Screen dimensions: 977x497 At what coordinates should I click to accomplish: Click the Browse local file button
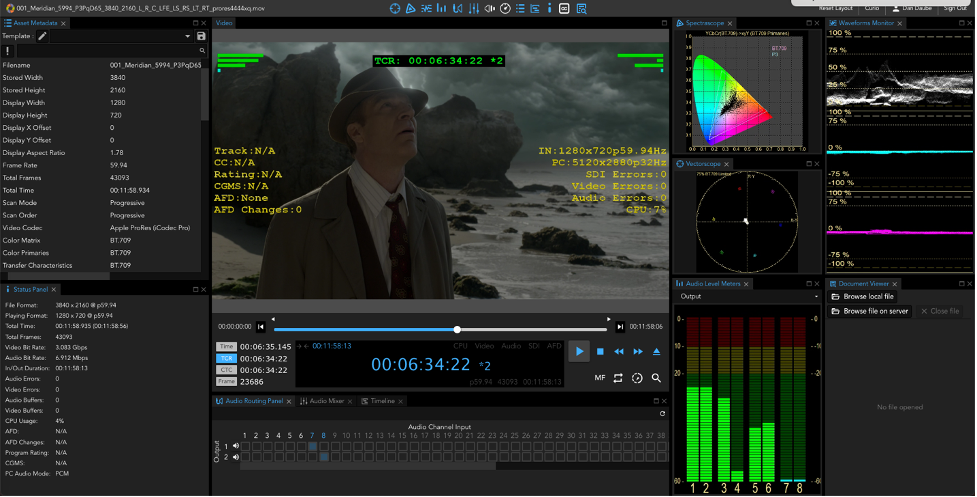pyautogui.click(x=863, y=297)
